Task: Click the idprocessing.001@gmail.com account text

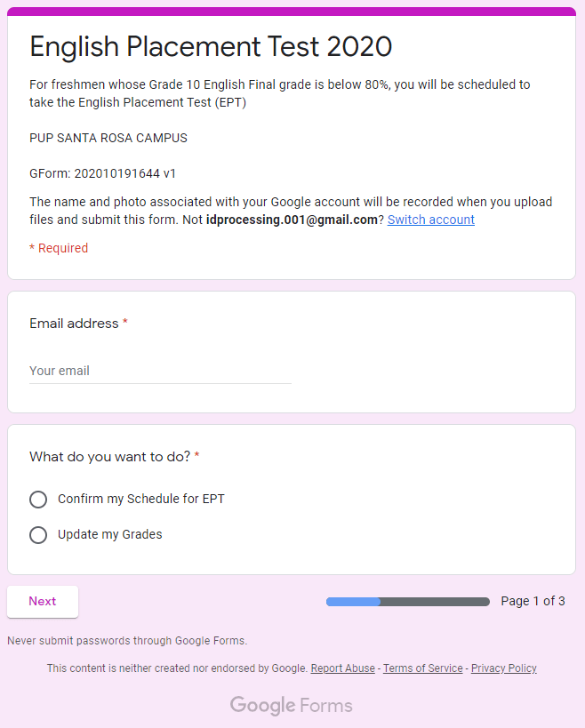Action: (292, 220)
